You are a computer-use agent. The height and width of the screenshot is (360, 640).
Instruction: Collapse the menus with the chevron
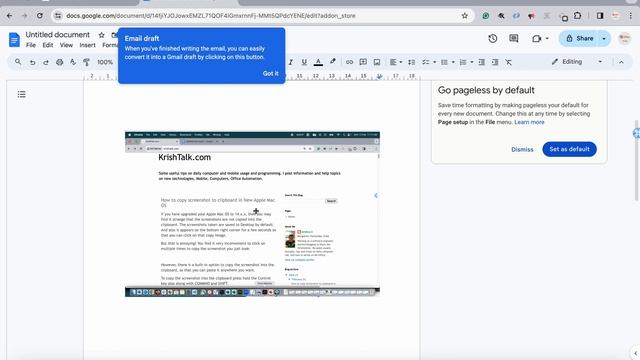click(x=621, y=62)
